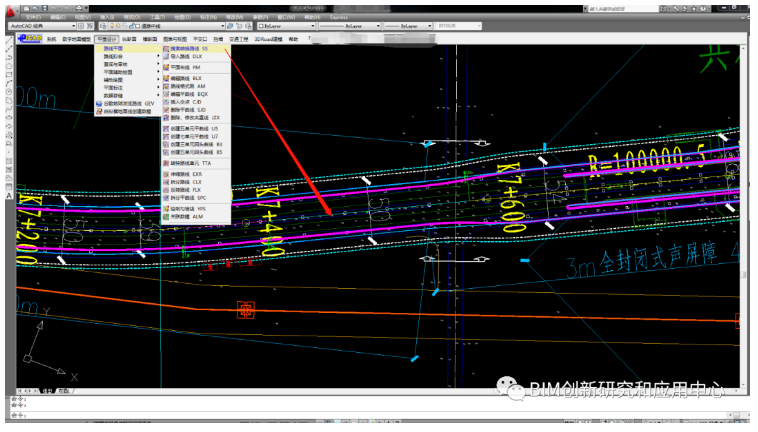
Task: Select the Spline draw tool
Action: point(9,109)
